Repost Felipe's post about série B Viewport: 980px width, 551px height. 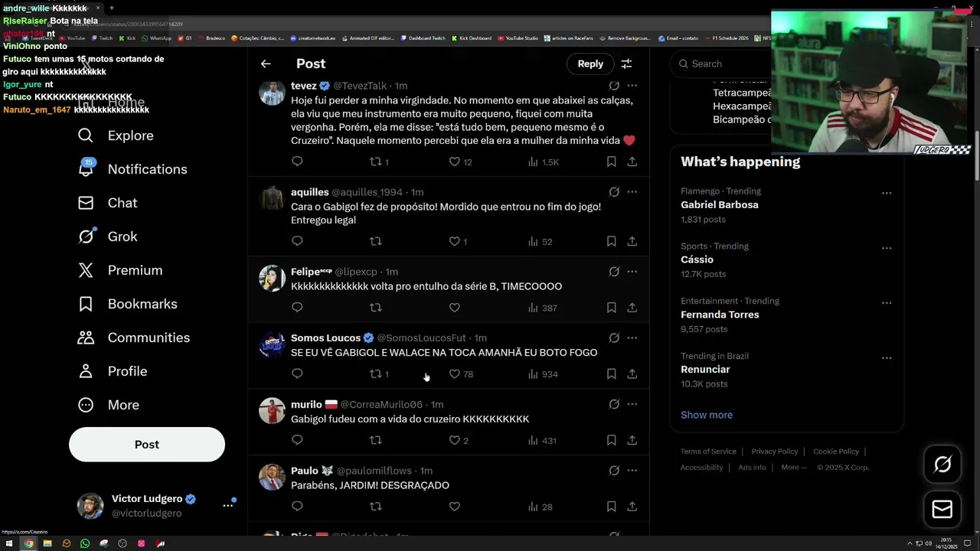point(375,308)
